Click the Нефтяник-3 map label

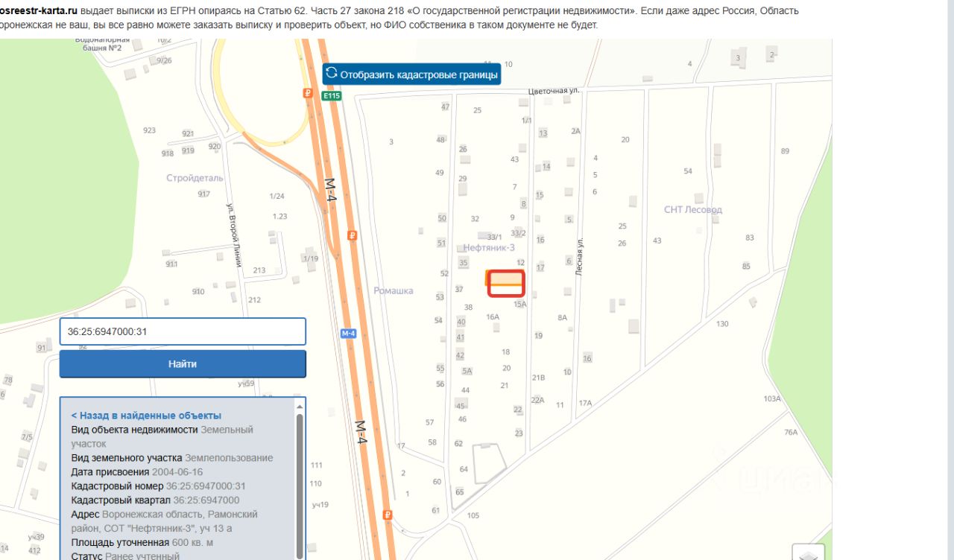[489, 247]
